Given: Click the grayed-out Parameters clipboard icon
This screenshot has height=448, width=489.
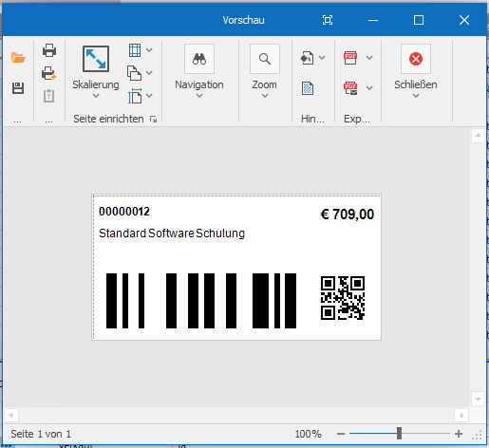Looking at the screenshot, I should tap(48, 96).
